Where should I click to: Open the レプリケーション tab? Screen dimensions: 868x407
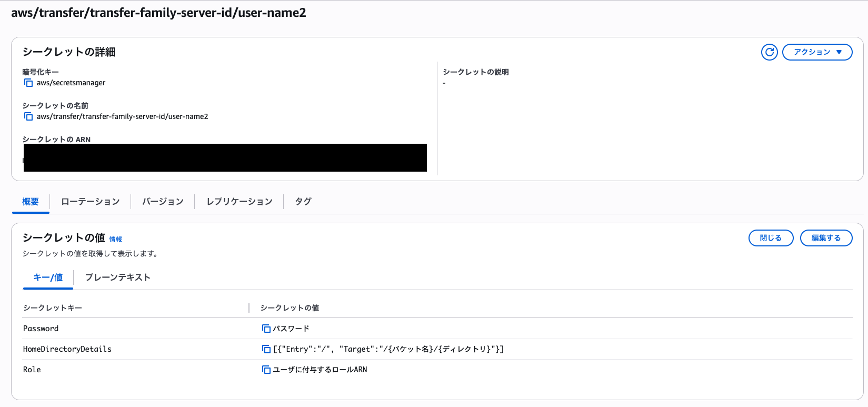click(240, 202)
